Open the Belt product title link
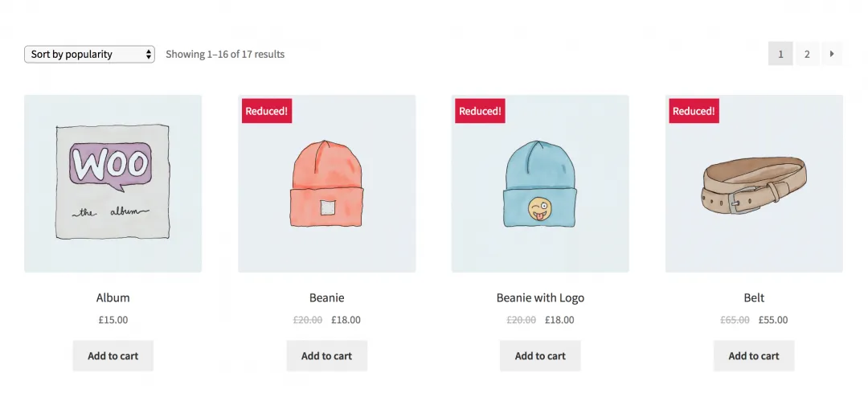 click(x=754, y=297)
